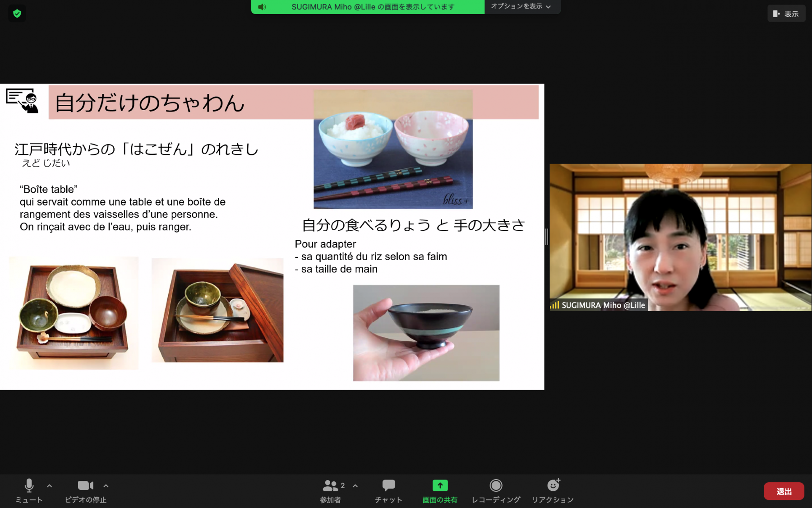This screenshot has height=508, width=812.
Task: Open the チャット chat panel
Action: click(388, 491)
